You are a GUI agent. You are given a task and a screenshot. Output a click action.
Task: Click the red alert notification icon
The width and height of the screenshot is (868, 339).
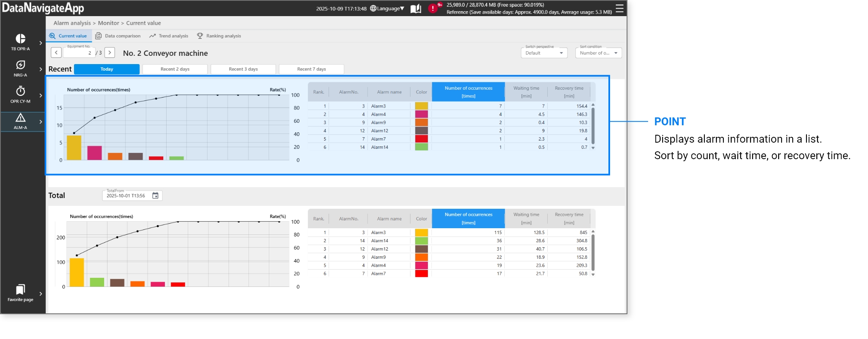pos(433,8)
